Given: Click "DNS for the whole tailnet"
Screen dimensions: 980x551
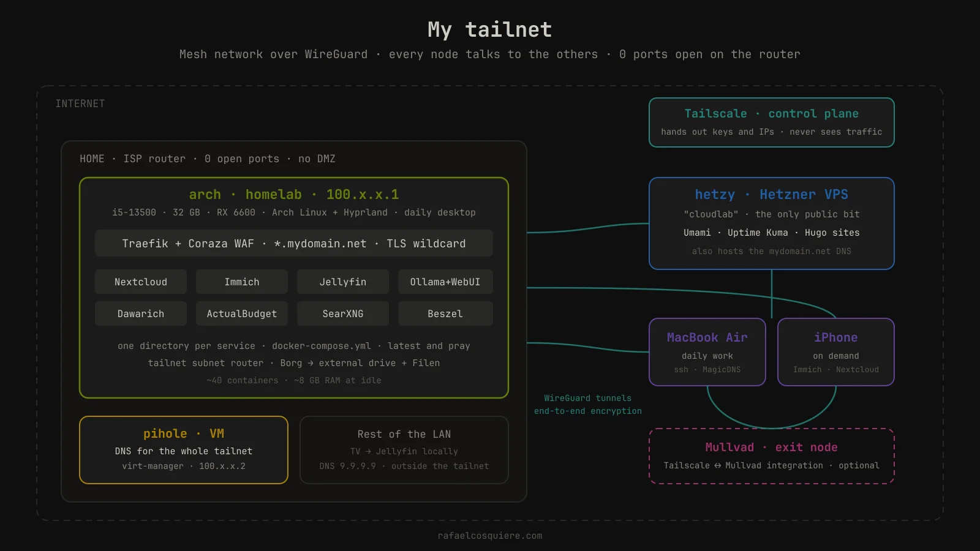Looking at the screenshot, I should pyautogui.click(x=184, y=451).
